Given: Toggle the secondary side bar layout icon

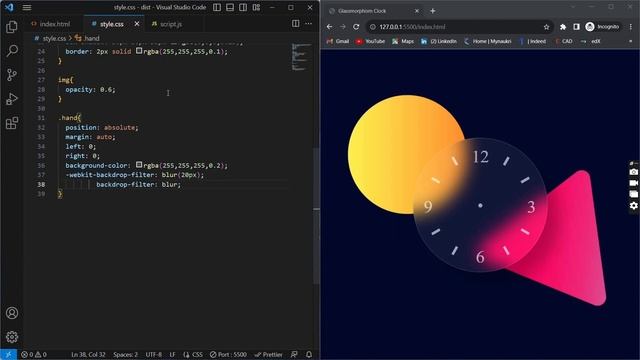Looking at the screenshot, I should tap(243, 7).
